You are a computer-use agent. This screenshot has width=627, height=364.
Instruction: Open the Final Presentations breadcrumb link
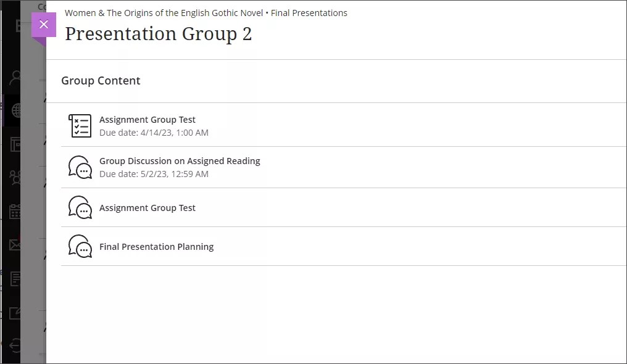pos(309,12)
